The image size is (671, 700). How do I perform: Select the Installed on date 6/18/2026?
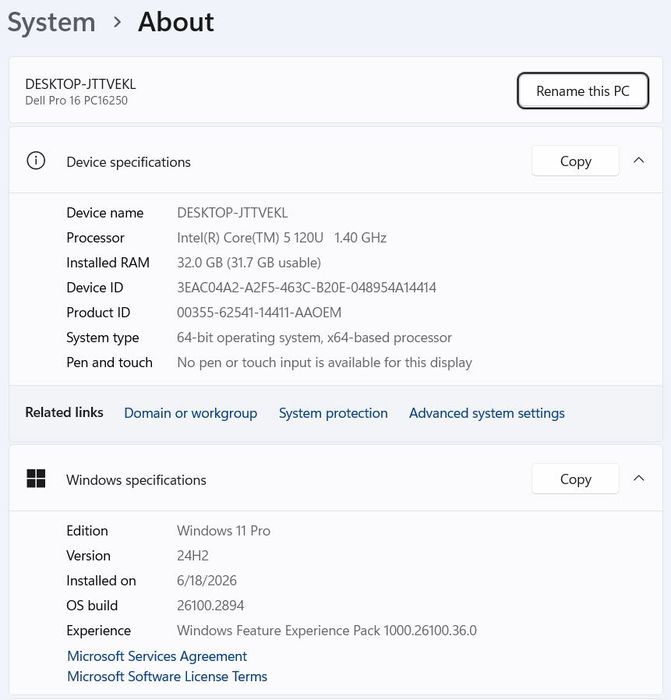pos(207,580)
